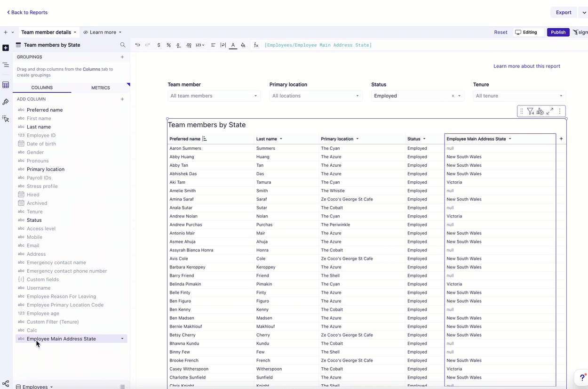Open the format brush sidebar icon
The height and width of the screenshot is (389, 588).
(6, 102)
